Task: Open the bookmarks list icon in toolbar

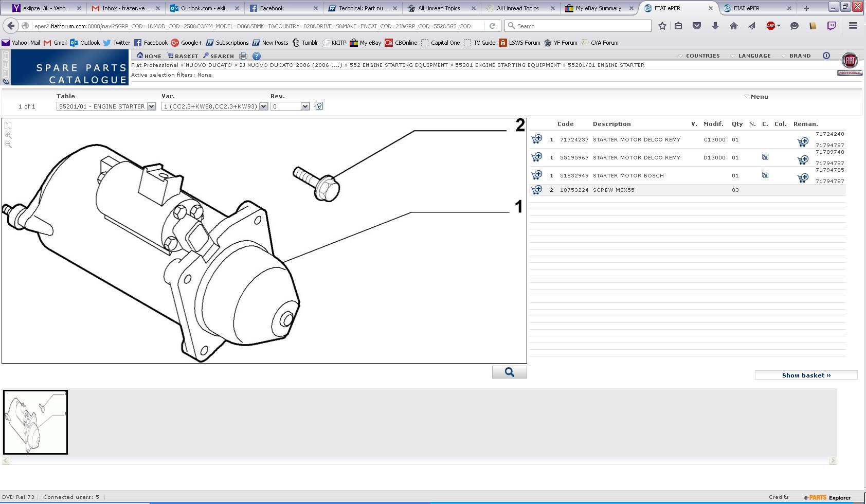Action: [x=678, y=26]
